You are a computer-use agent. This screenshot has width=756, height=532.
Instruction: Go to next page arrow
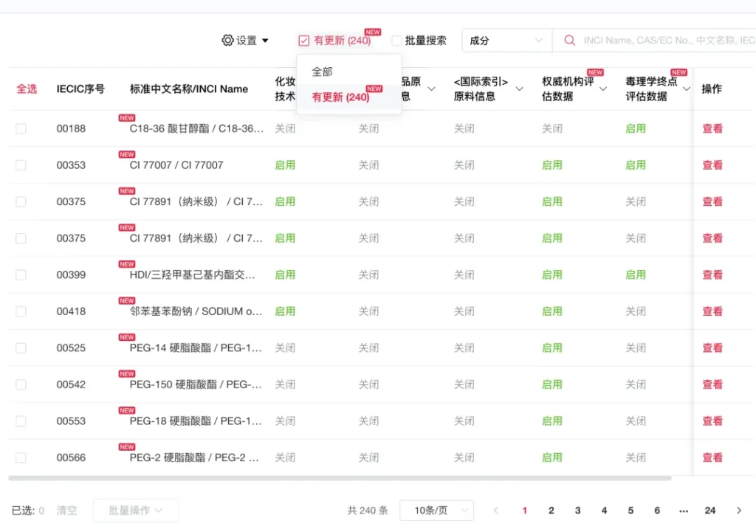tap(739, 511)
